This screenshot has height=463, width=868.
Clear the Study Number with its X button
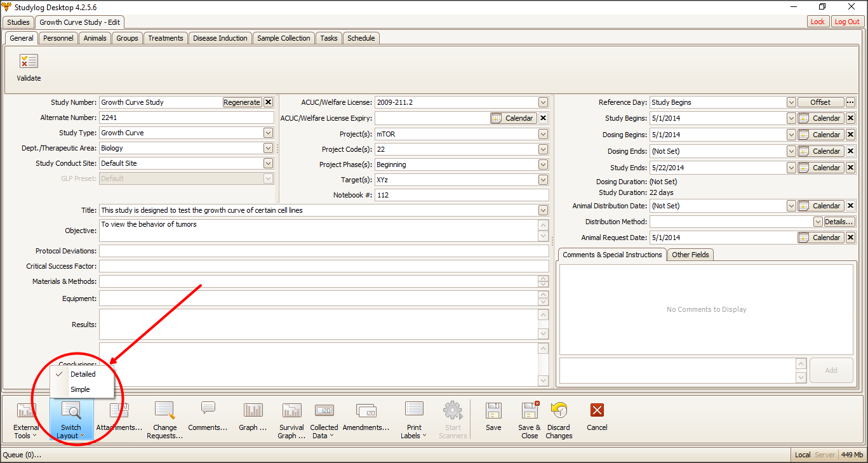coord(269,102)
